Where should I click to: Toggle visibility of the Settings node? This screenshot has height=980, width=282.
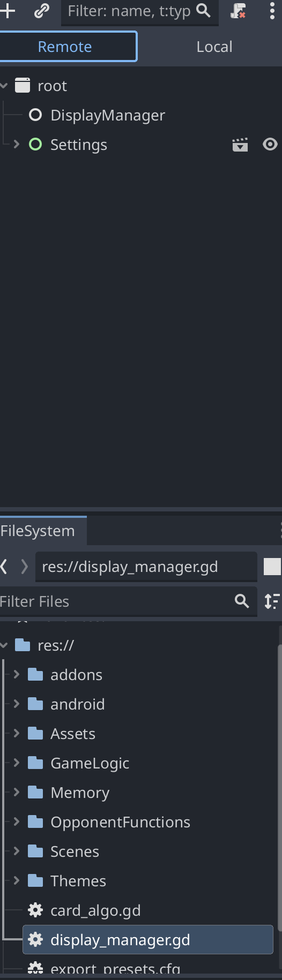pos(270,144)
